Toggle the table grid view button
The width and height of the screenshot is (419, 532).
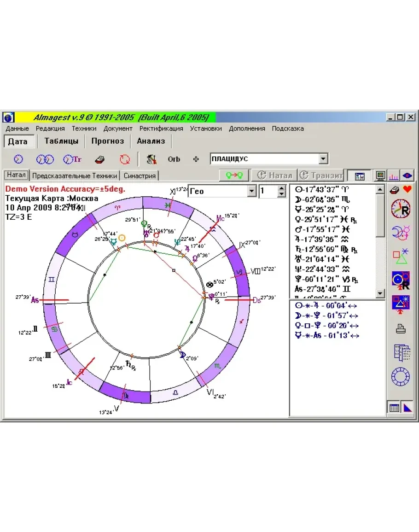coord(394,408)
